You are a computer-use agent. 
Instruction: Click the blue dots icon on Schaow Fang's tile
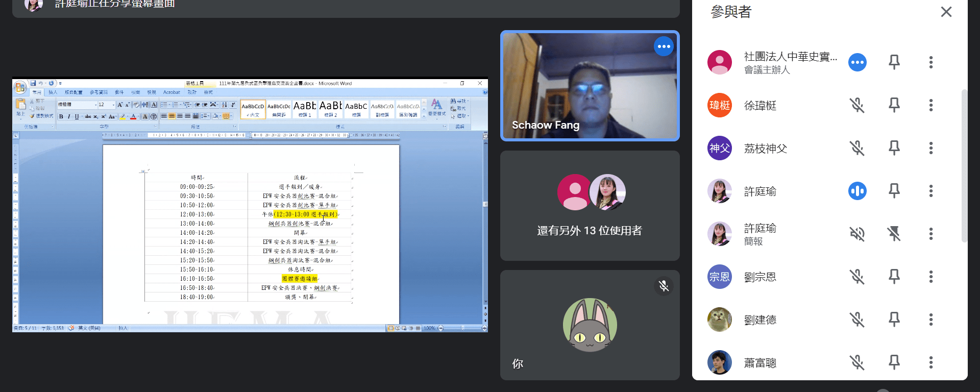click(x=664, y=46)
